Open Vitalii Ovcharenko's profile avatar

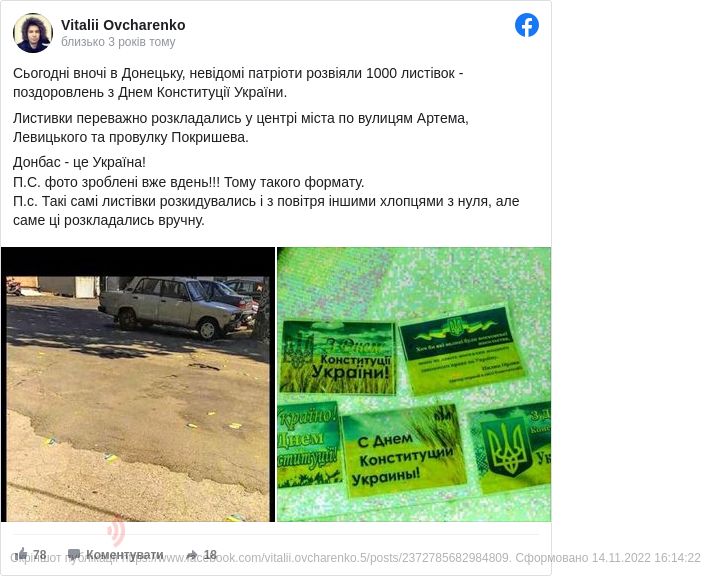[x=33, y=33]
